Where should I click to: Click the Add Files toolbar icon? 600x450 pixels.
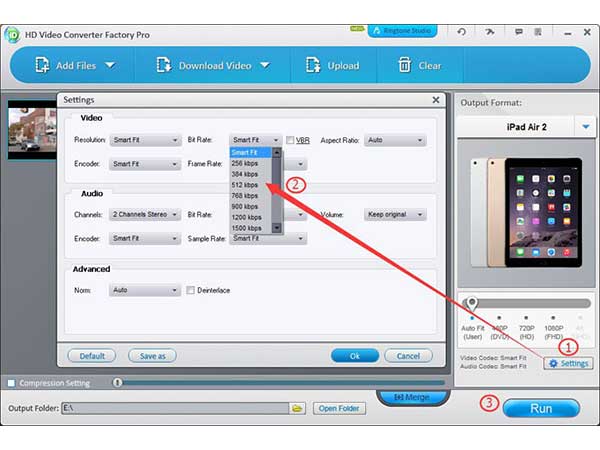click(43, 66)
